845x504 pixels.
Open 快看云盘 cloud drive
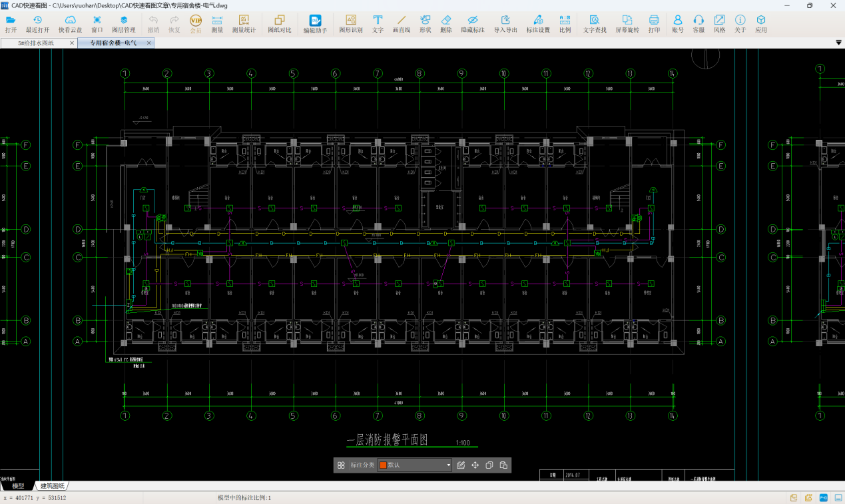pos(70,24)
